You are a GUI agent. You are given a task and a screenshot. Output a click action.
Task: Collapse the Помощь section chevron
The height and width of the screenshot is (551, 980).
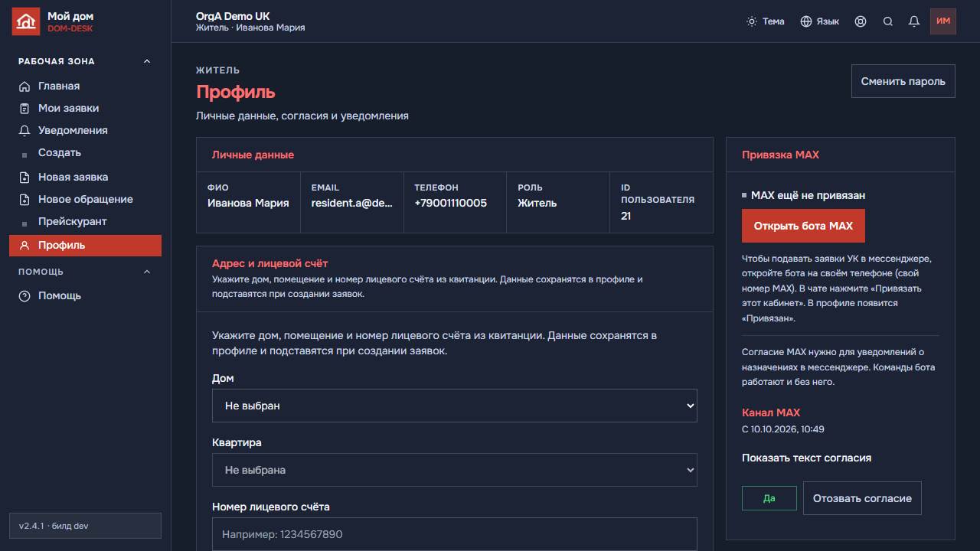[x=147, y=272]
